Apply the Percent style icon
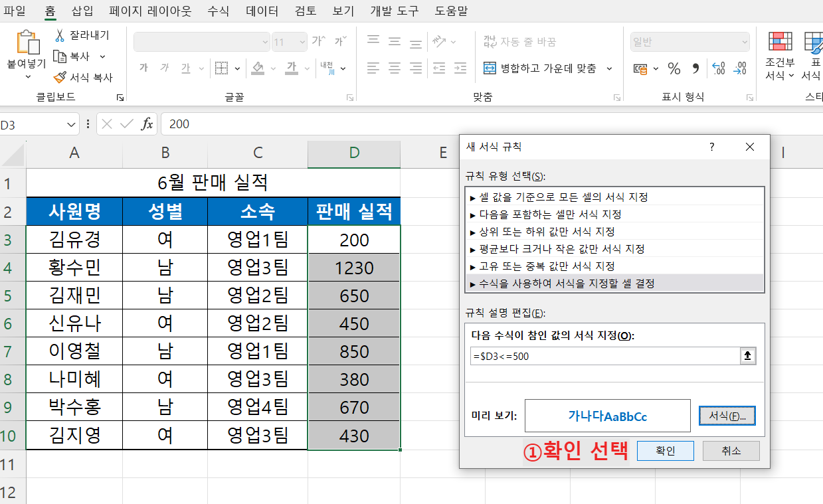Viewport: 823px width, 504px height. pyautogui.click(x=674, y=68)
